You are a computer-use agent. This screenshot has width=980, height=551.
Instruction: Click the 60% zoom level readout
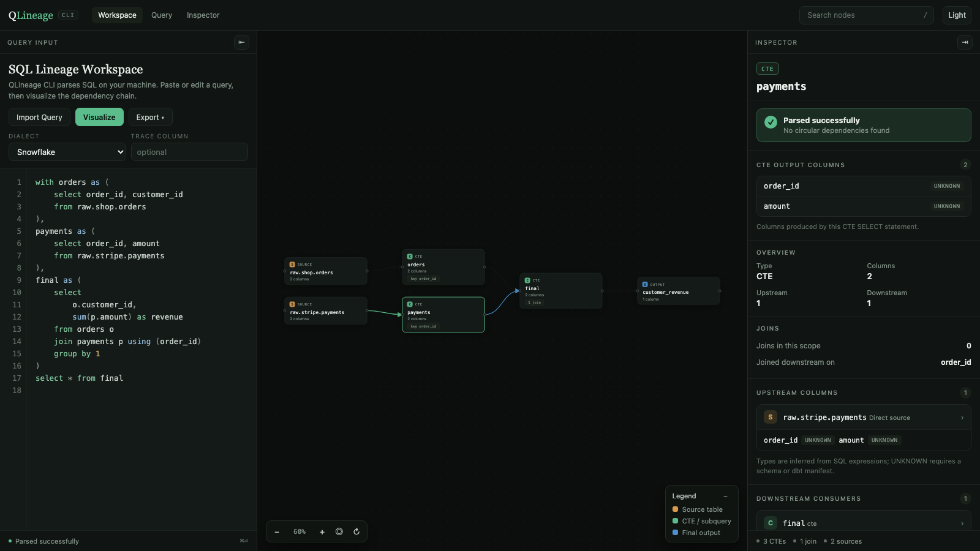pyautogui.click(x=300, y=532)
